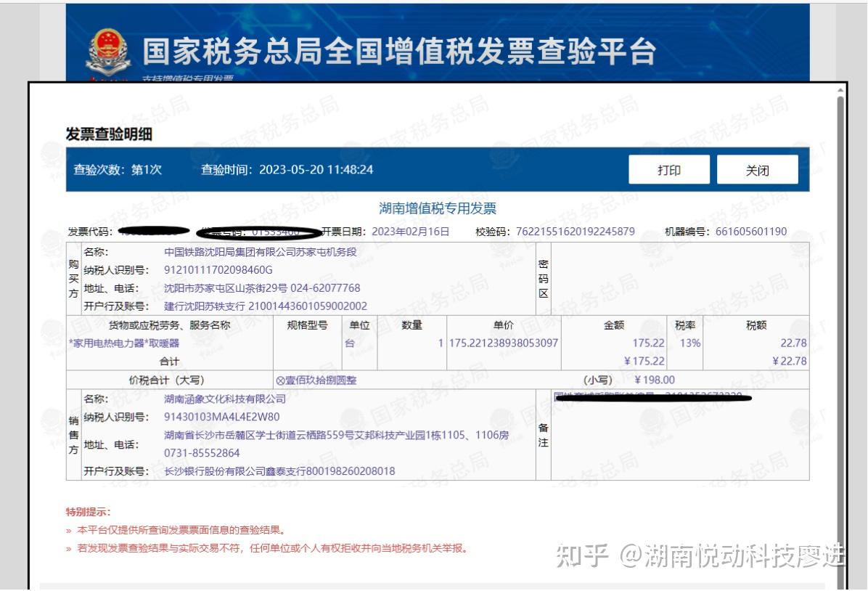The image size is (868, 591).
Task: Click the total tax ¥22.78
Action: tap(790, 361)
